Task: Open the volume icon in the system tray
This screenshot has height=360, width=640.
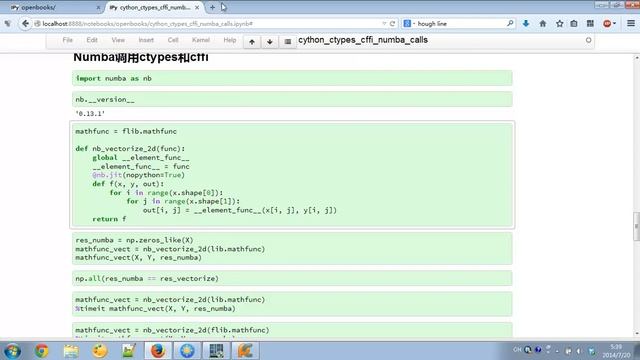Action: point(579,351)
